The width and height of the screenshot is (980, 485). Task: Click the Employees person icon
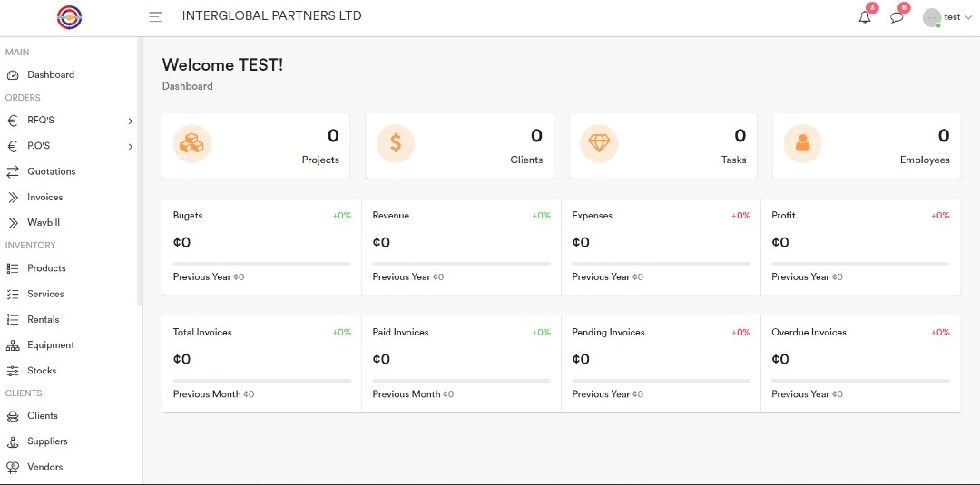[x=802, y=143]
